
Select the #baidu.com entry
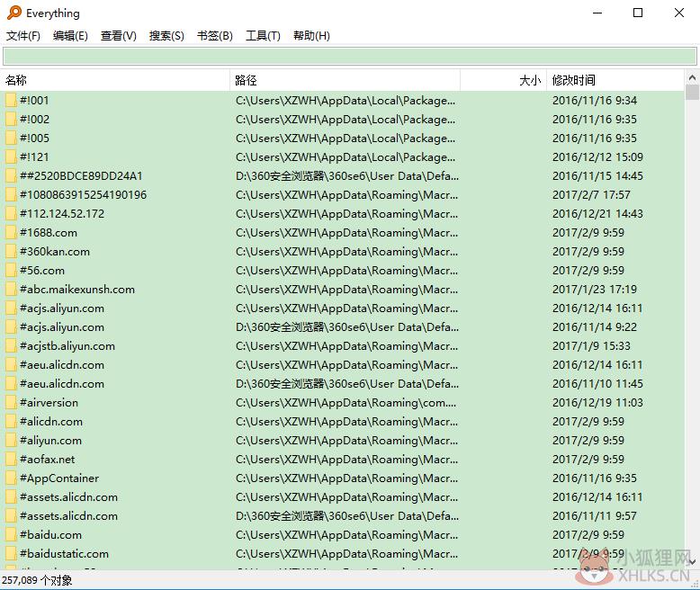click(51, 534)
